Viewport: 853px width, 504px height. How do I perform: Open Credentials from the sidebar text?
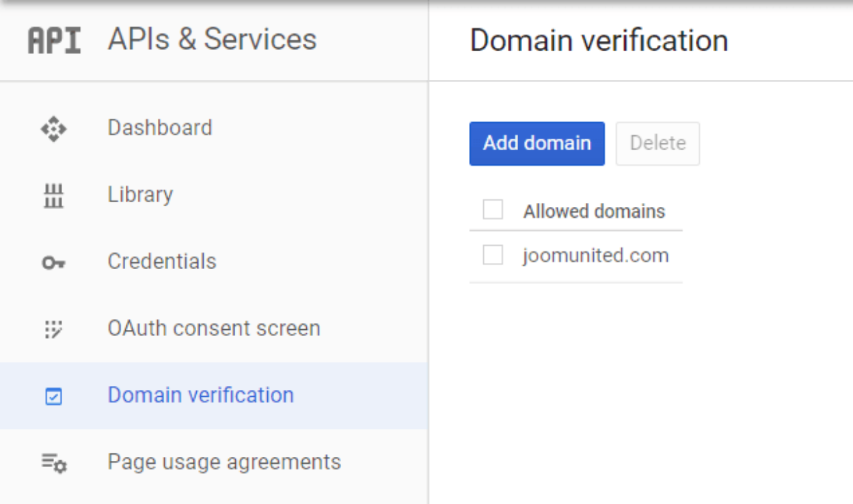coord(162,262)
